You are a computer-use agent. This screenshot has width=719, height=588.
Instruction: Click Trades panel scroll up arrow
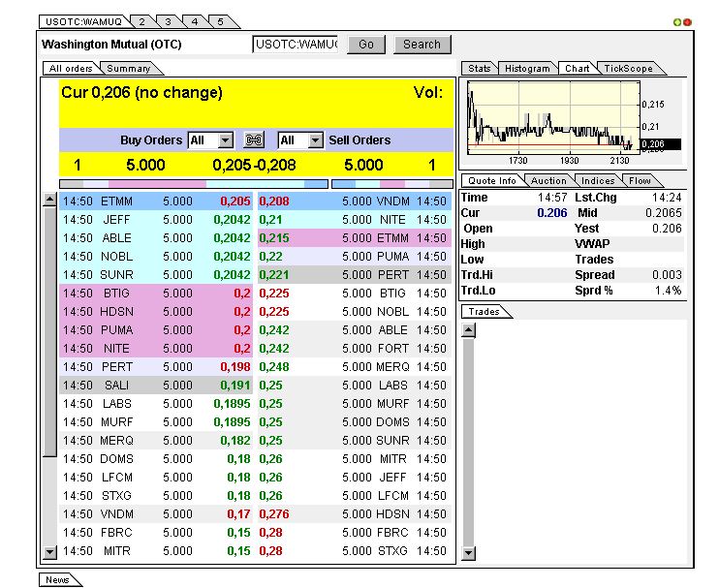point(468,330)
